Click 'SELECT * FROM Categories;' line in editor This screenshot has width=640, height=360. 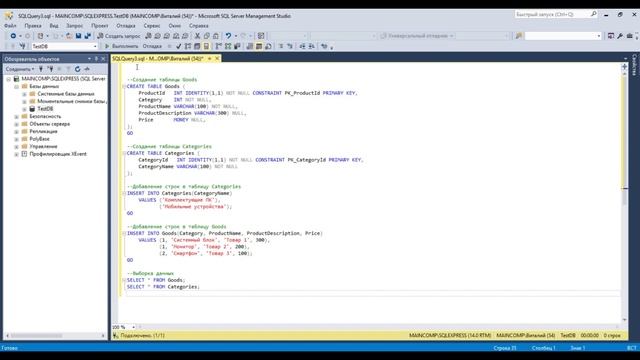pyautogui.click(x=163, y=287)
